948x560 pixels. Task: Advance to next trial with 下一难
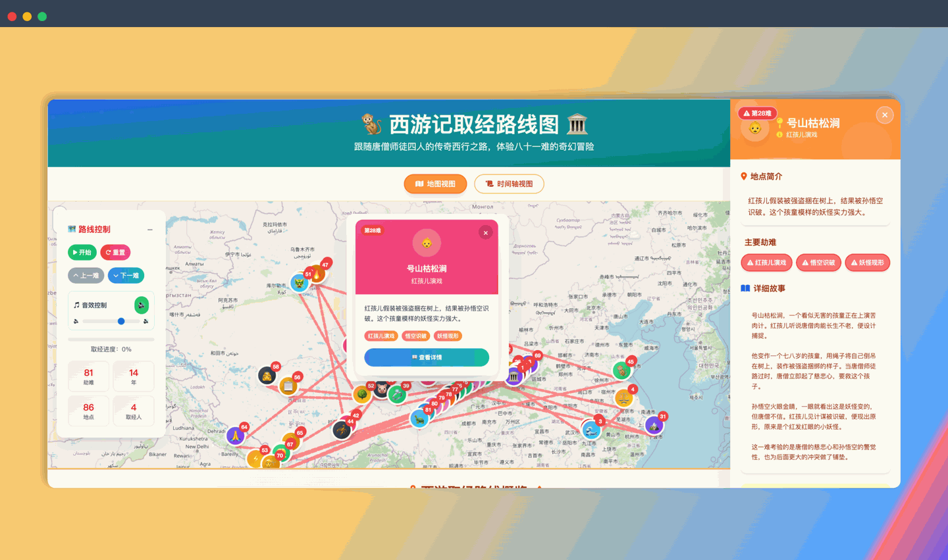pos(126,275)
